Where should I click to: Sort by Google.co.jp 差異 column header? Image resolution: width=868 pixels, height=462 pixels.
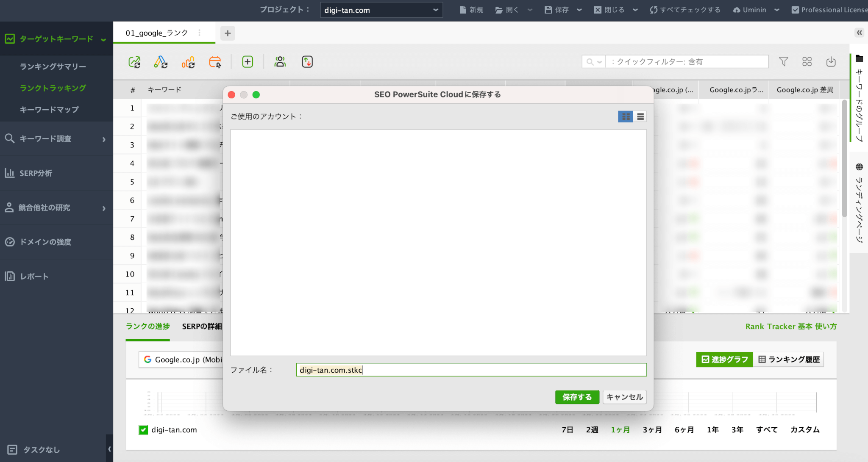804,89
